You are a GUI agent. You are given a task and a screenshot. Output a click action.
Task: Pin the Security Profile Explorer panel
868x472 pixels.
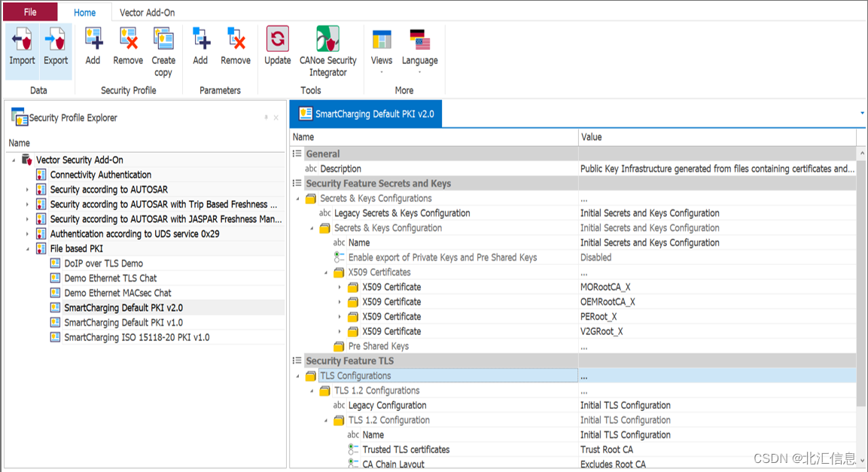(266, 117)
